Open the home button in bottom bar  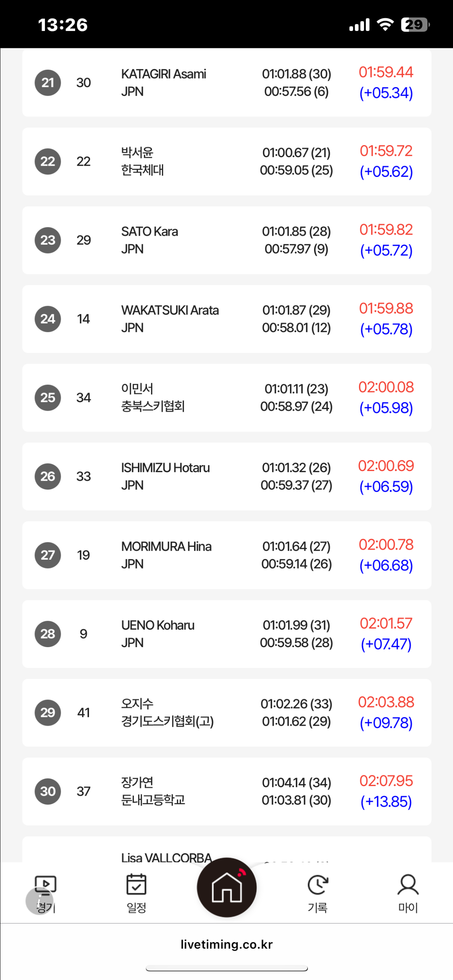click(226, 887)
